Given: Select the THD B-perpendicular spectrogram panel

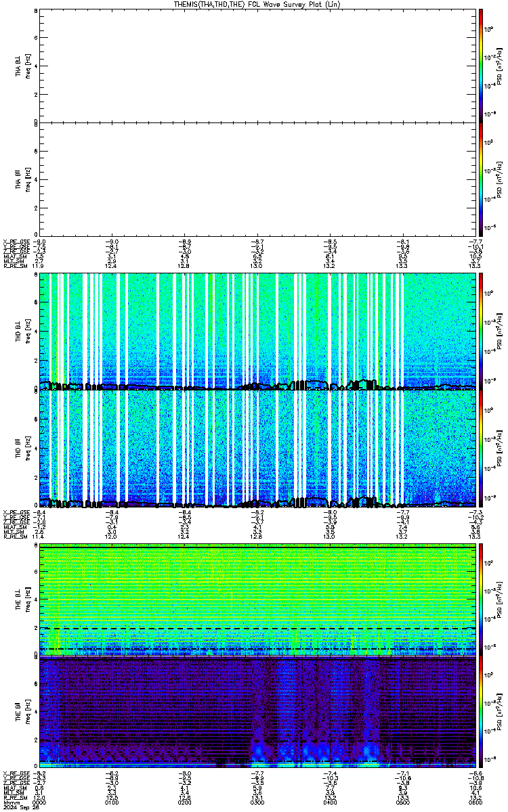Looking at the screenshot, I should click(258, 332).
